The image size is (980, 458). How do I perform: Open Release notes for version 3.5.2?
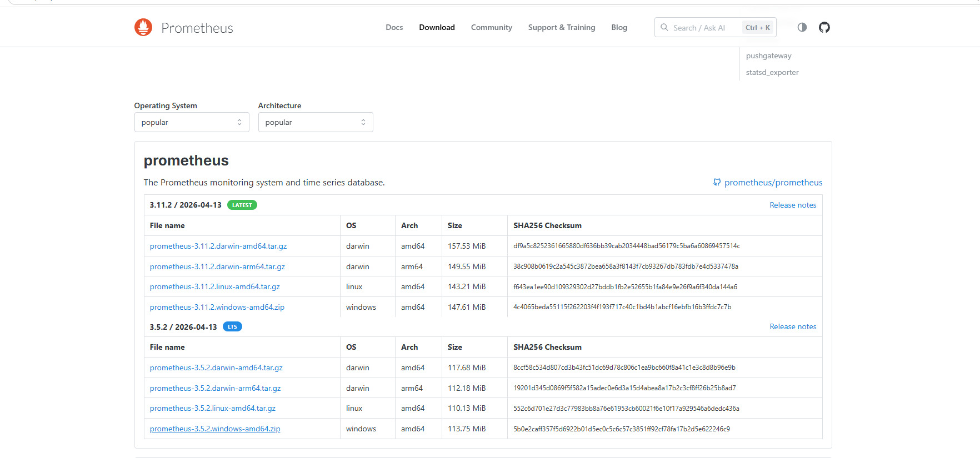pos(793,326)
